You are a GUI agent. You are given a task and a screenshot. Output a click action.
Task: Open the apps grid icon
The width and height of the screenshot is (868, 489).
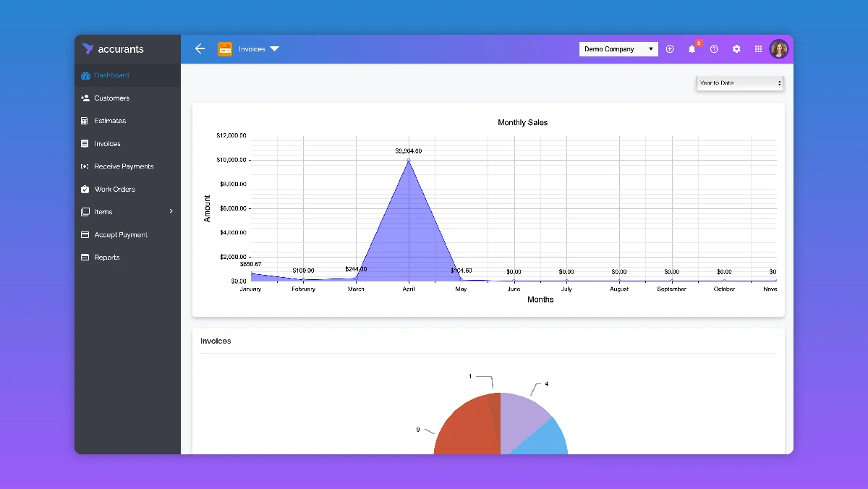point(758,49)
